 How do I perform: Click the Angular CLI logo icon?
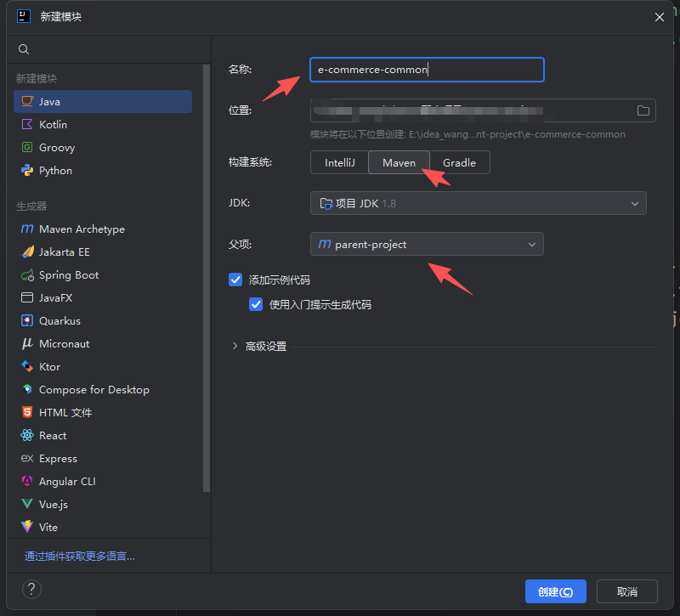(27, 481)
